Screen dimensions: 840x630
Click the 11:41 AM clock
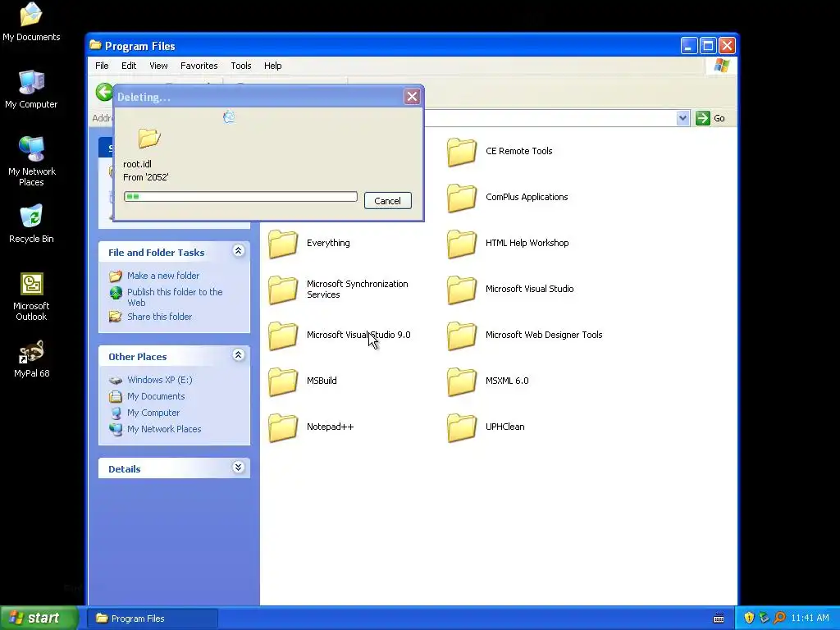(810, 618)
